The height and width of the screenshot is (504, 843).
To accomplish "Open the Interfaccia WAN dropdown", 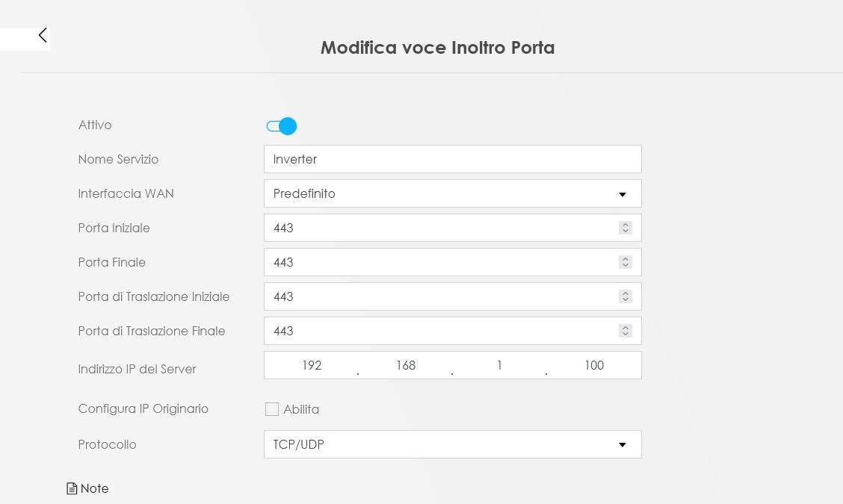I will [453, 193].
